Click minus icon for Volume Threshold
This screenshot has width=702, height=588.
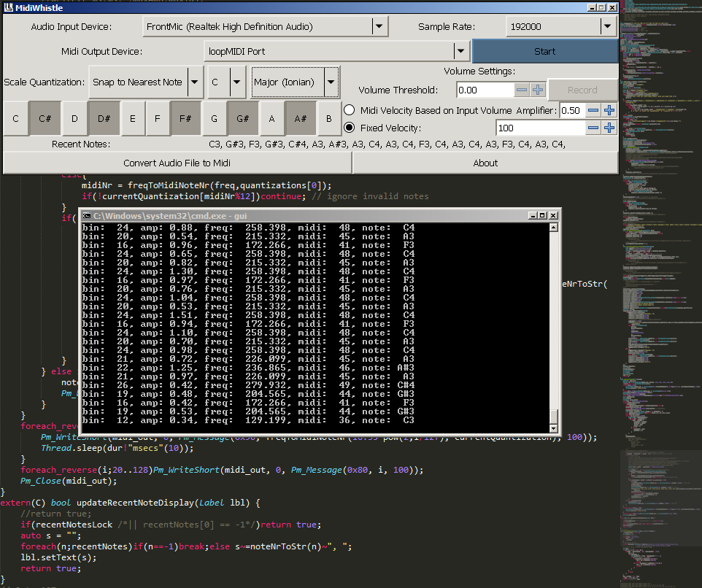tap(522, 90)
